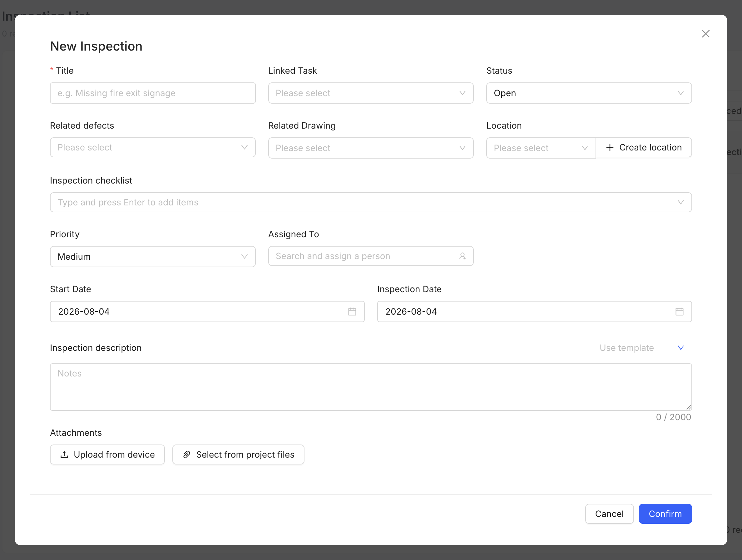This screenshot has height=560, width=742.
Task: Click the Cancel button
Action: point(609,514)
